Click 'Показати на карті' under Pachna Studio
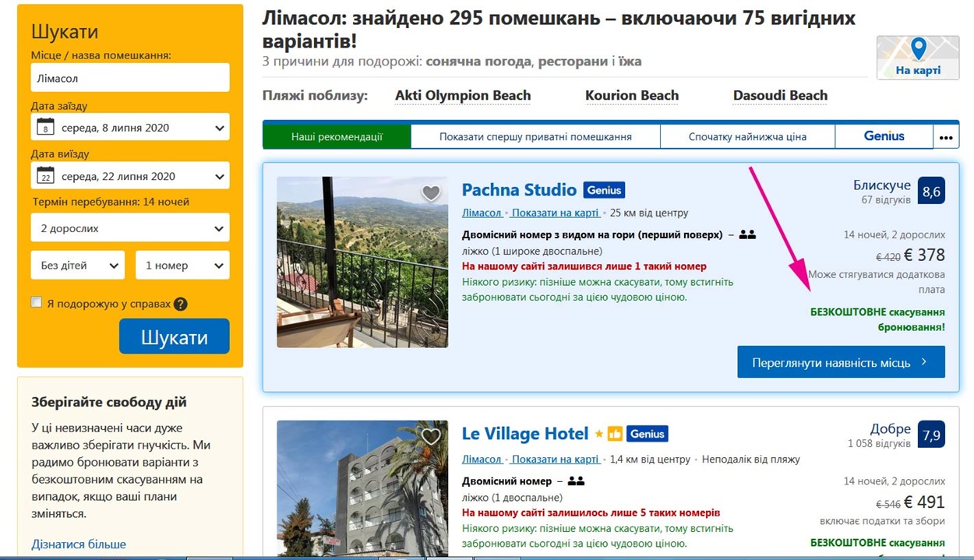The width and height of the screenshot is (974, 560). tap(555, 213)
